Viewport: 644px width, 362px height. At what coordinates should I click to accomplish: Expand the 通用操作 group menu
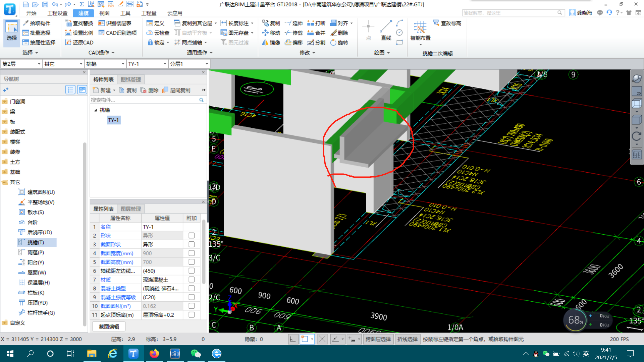200,53
